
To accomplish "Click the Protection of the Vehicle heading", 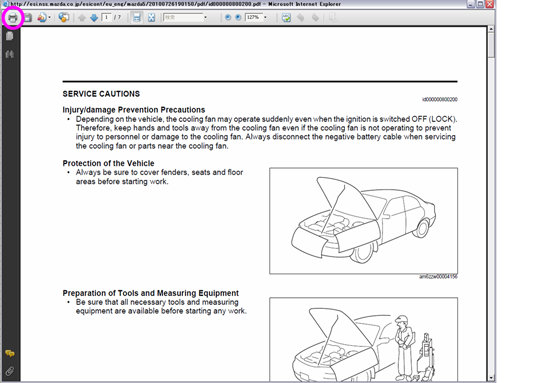I will pos(108,163).
